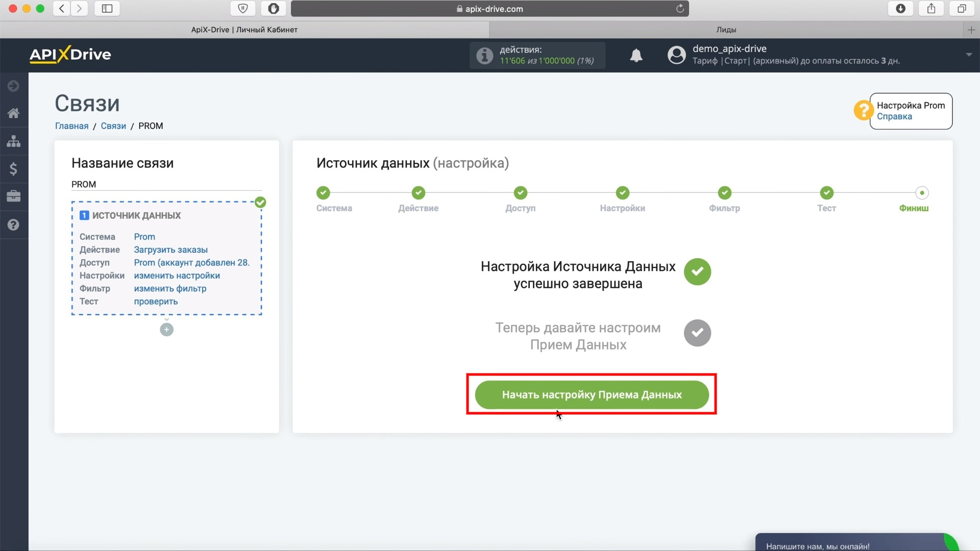Open the briefcase sidebar icon
Viewport: 980px width, 551px height.
pyautogui.click(x=14, y=196)
